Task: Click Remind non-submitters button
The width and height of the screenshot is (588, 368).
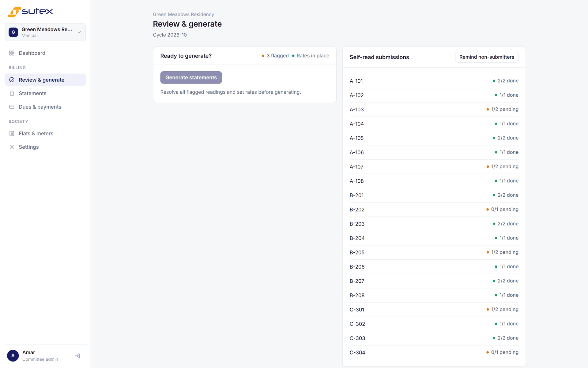Action: (x=487, y=57)
